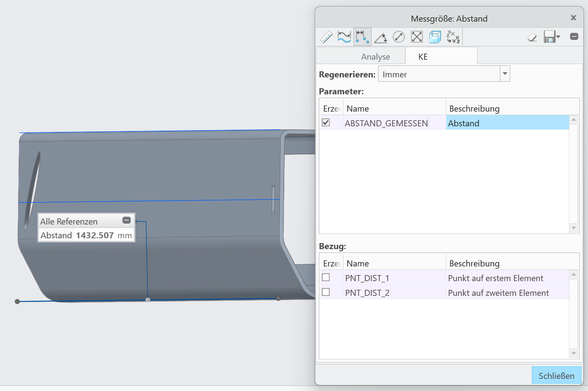Select the Area measurement tool

(x=416, y=37)
